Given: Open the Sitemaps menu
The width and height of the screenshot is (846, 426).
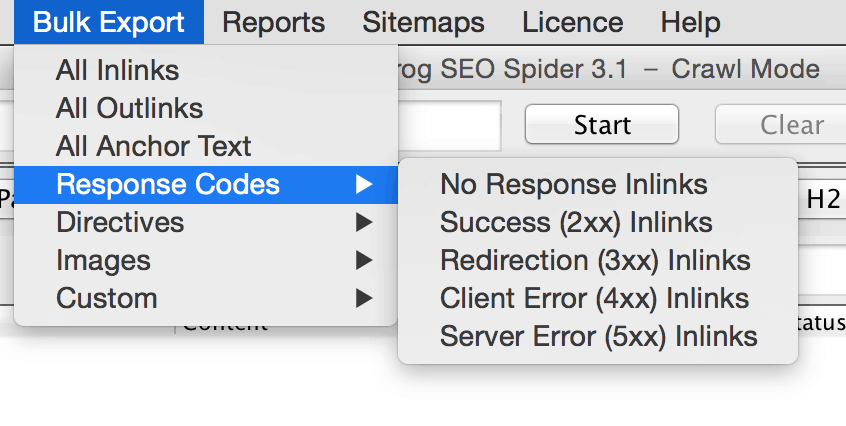Looking at the screenshot, I should click(423, 22).
